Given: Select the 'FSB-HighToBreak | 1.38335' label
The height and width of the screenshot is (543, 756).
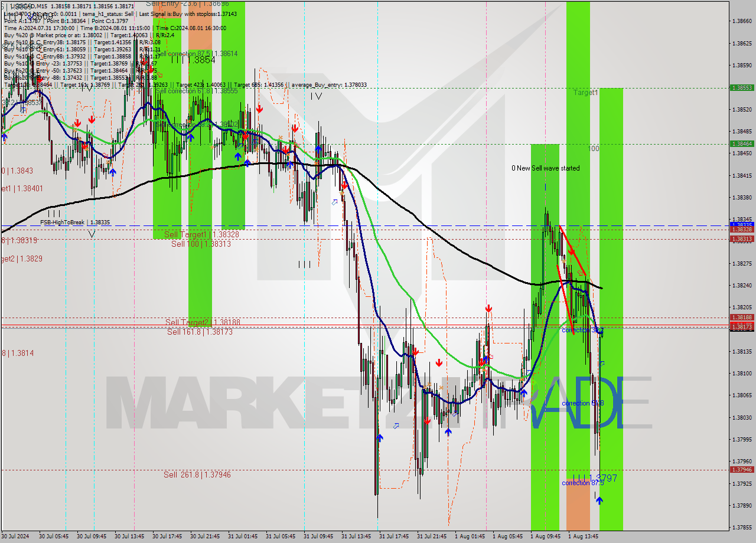Looking at the screenshot, I should click(75, 223).
